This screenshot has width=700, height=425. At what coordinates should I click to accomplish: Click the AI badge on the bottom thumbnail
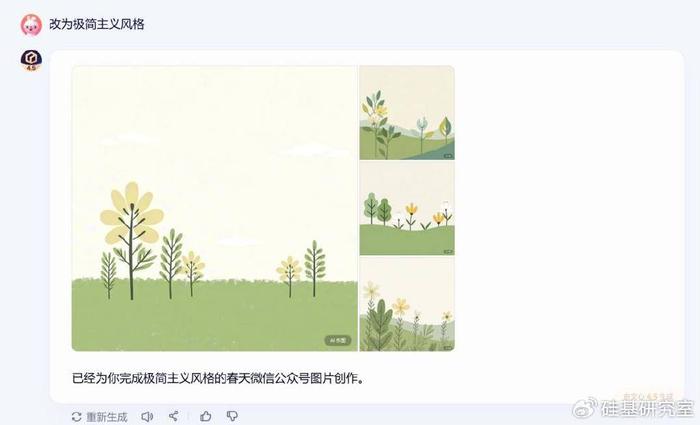pyautogui.click(x=448, y=347)
